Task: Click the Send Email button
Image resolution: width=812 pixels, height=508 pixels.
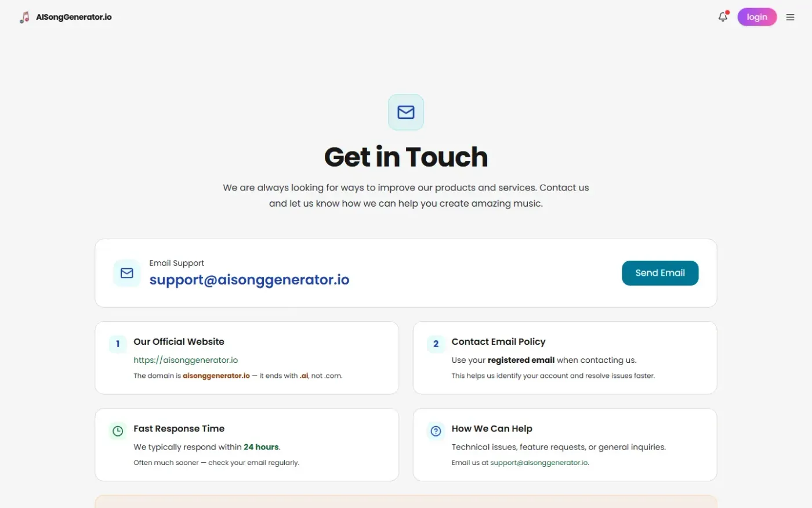Action: [x=660, y=273]
